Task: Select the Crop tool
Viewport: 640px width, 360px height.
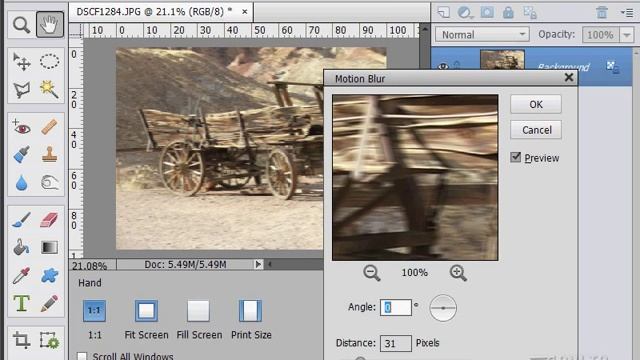Action: click(21, 340)
